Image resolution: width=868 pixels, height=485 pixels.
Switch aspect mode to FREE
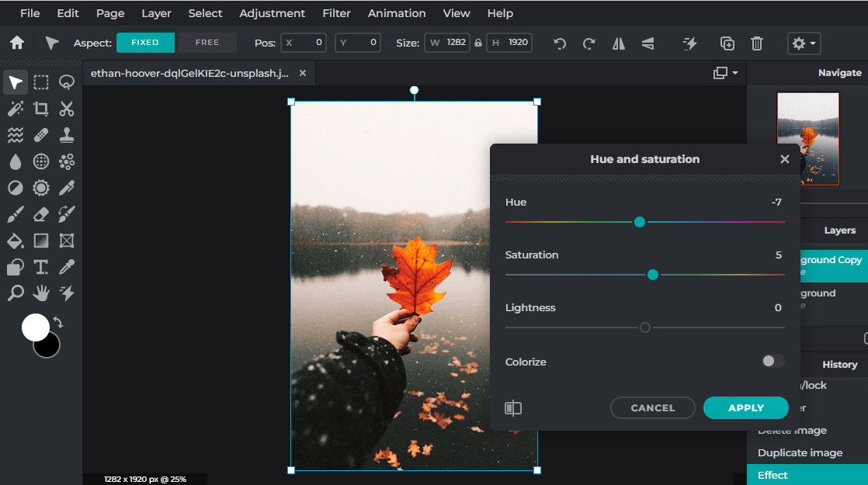[207, 42]
